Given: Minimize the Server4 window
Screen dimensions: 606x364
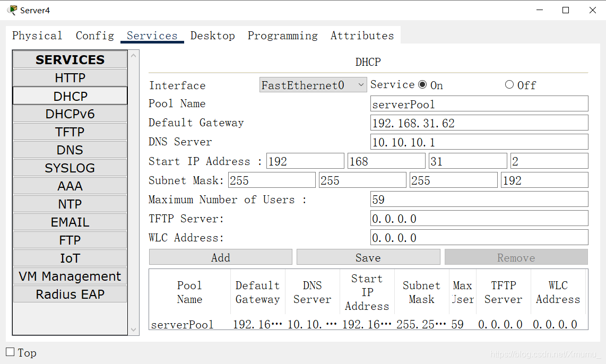Looking at the screenshot, I should point(540,10).
